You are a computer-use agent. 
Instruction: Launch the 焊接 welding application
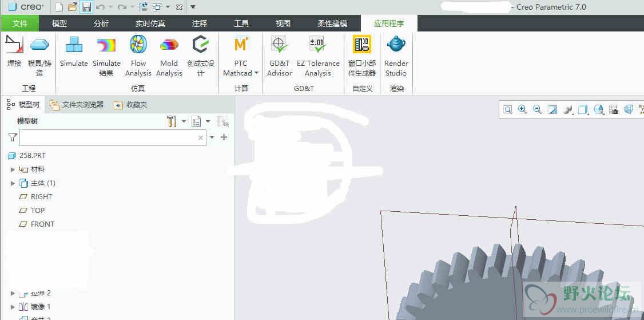pyautogui.click(x=14, y=51)
